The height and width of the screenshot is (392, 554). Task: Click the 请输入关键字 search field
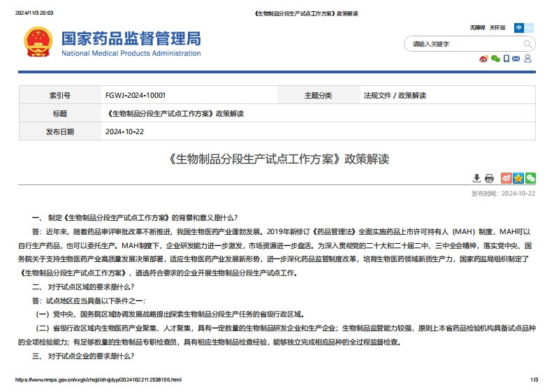tap(461, 43)
